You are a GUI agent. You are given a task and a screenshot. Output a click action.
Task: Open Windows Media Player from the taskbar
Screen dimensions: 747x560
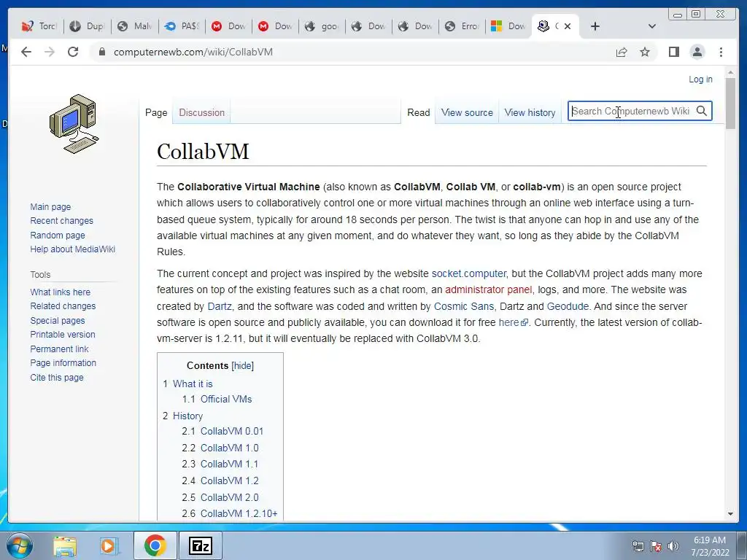(108, 545)
